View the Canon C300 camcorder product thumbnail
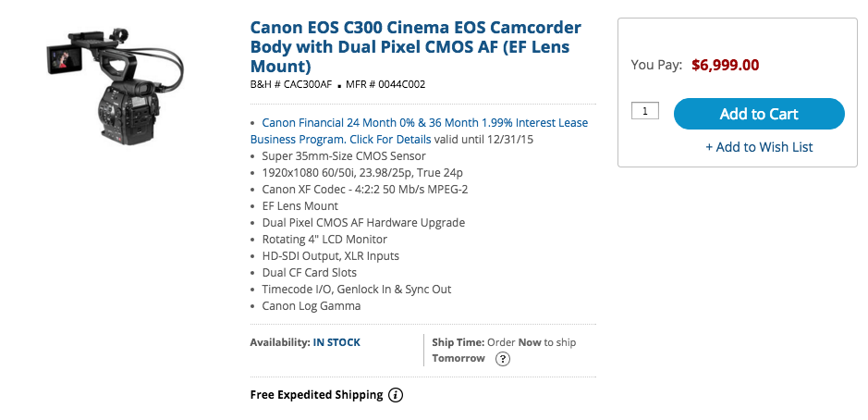The height and width of the screenshot is (420, 868). [x=116, y=83]
